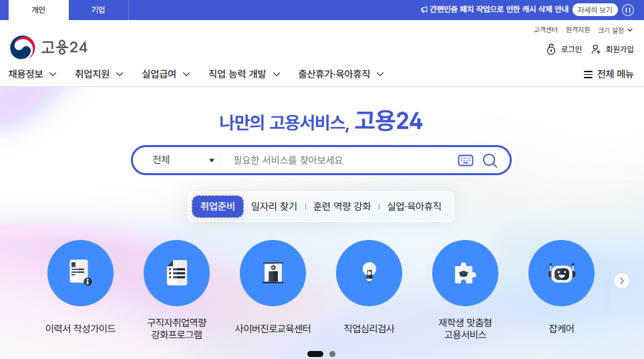Open the 직업심리검사 lightbulb icon

coord(369,273)
